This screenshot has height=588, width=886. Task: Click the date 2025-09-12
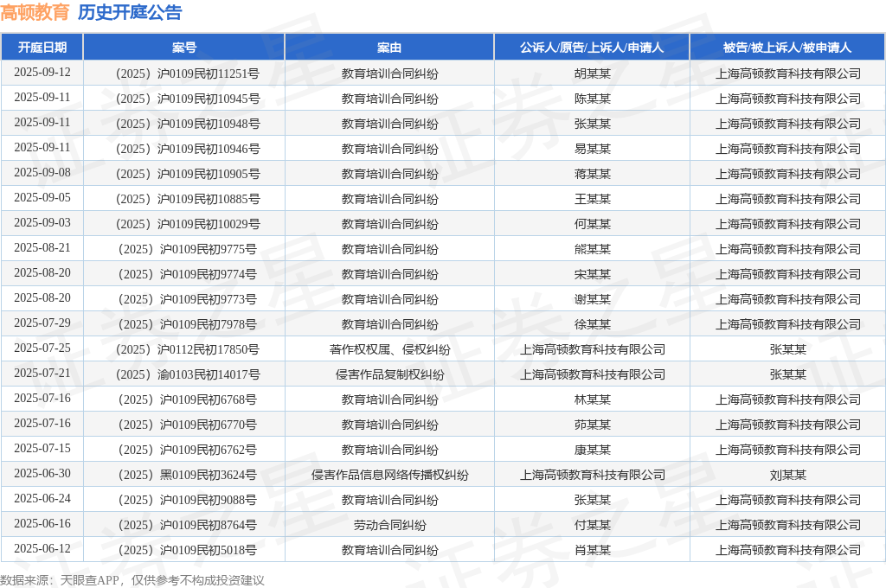pyautogui.click(x=42, y=73)
